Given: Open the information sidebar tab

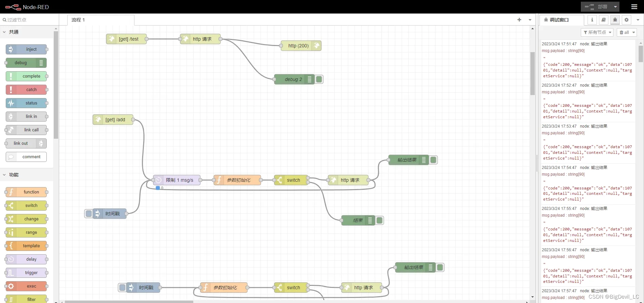Looking at the screenshot, I should (x=592, y=20).
